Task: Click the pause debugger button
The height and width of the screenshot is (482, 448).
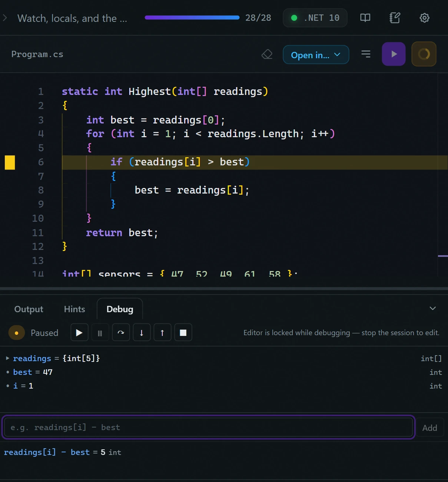Action: [100, 333]
